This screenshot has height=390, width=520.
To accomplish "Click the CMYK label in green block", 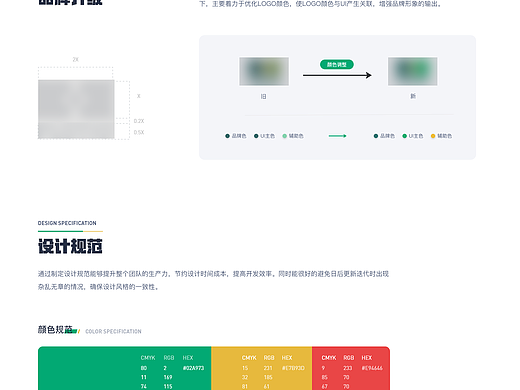I will pyautogui.click(x=148, y=358).
